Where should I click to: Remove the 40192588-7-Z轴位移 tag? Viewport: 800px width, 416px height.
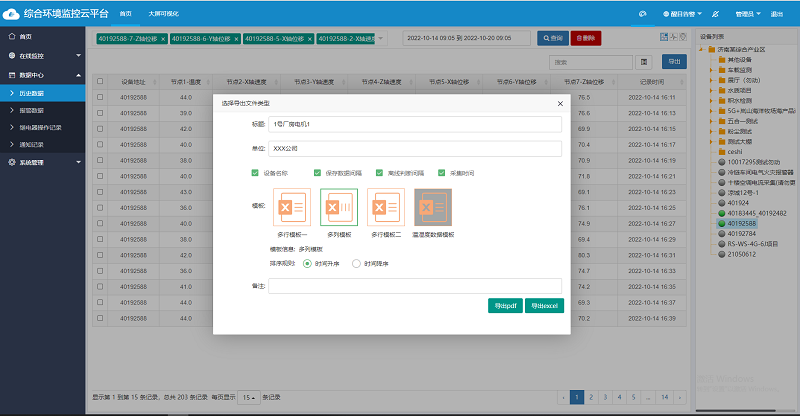pyautogui.click(x=163, y=38)
